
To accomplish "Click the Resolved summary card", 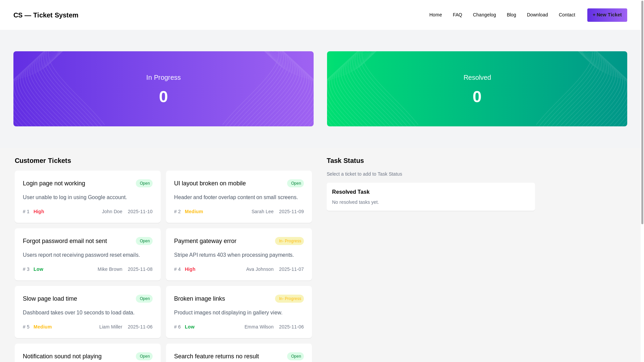I will (x=477, y=89).
